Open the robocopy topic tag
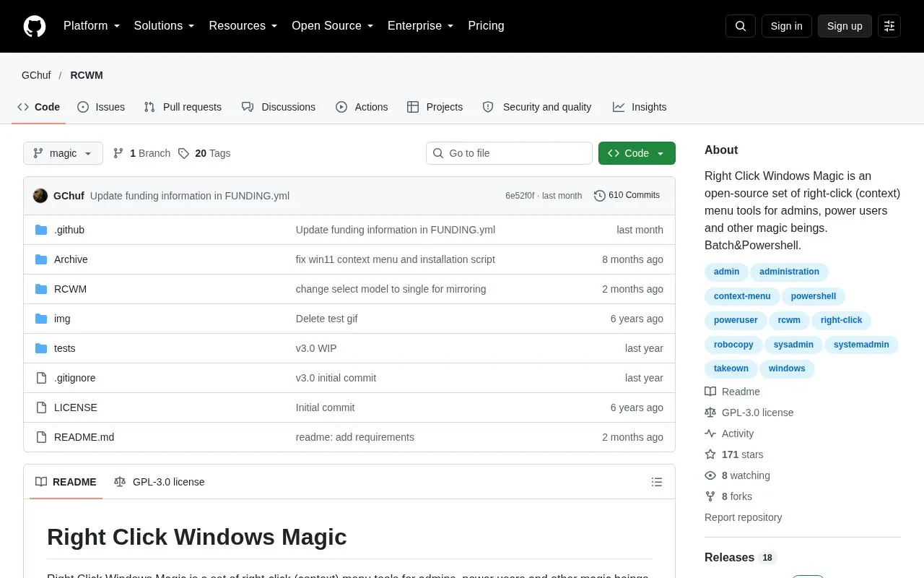The height and width of the screenshot is (578, 924). point(733,345)
